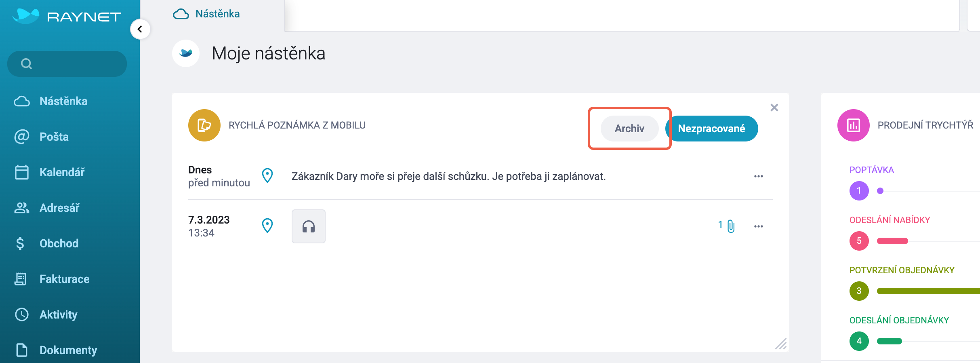Screen dimensions: 980x363
Task: Open Aktivity in the sidebar
Action: click(59, 314)
